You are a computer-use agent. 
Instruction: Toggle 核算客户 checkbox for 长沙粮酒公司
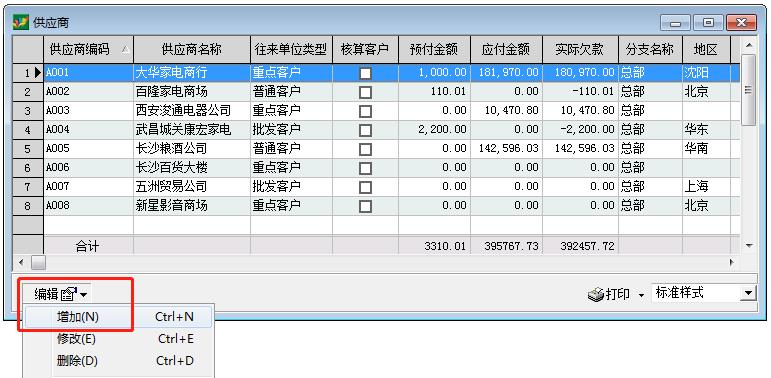(365, 149)
